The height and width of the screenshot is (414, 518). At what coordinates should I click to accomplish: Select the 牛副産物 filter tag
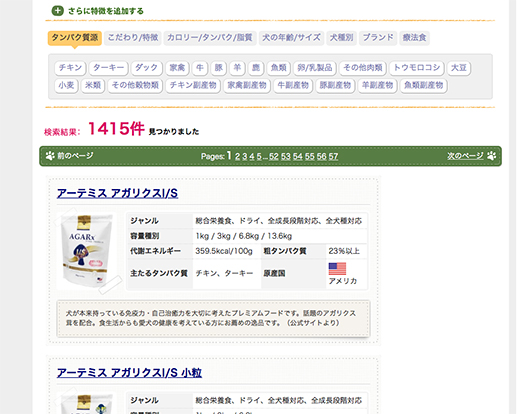[293, 86]
